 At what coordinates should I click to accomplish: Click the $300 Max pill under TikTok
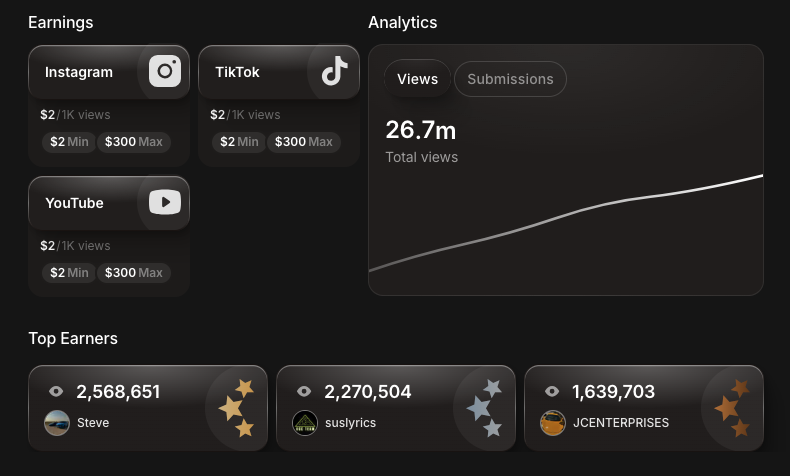click(303, 142)
